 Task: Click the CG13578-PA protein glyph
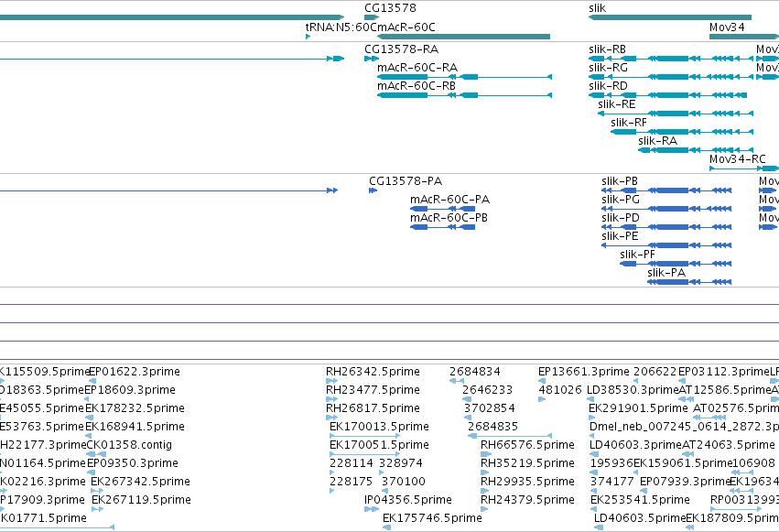[373, 190]
